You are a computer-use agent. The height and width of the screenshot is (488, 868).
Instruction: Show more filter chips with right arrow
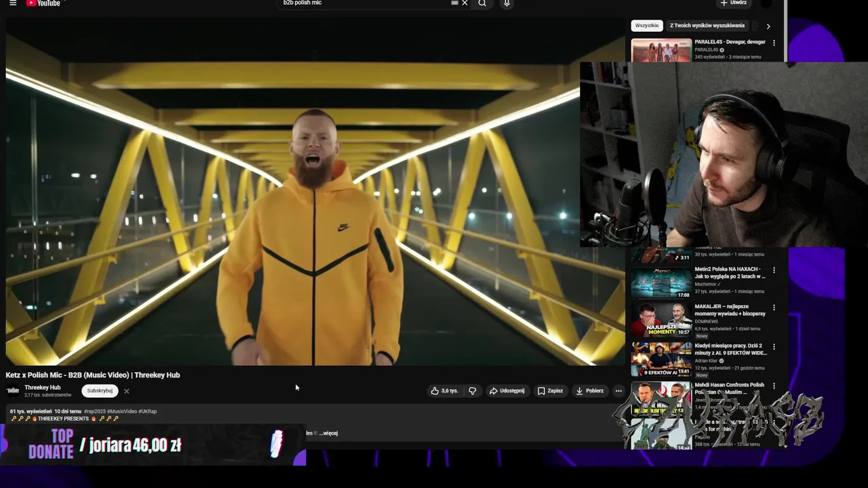(x=768, y=26)
